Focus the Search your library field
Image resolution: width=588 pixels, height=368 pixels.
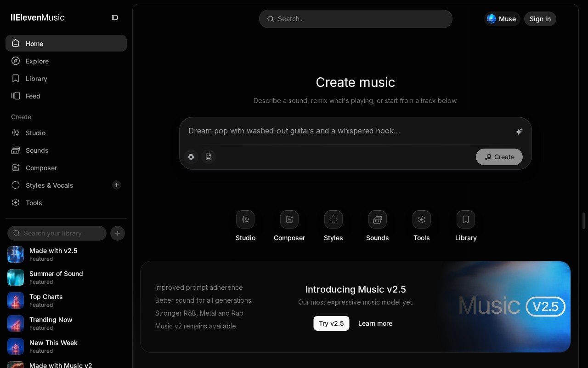pyautogui.click(x=57, y=233)
